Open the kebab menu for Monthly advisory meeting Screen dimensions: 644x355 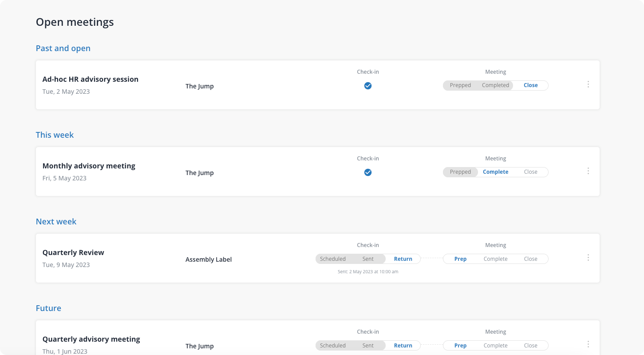(588, 171)
